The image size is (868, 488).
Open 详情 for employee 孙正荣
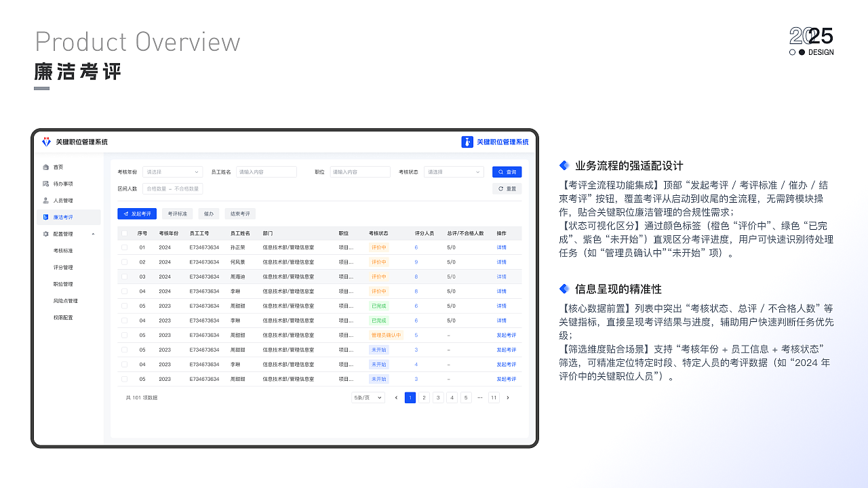[x=500, y=247]
